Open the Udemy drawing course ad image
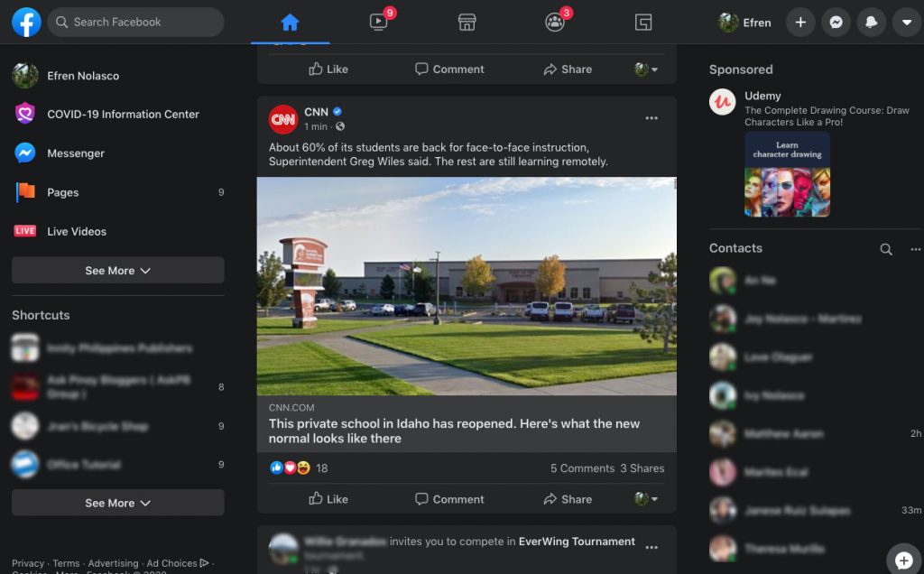This screenshot has width=924, height=574. coord(787,174)
